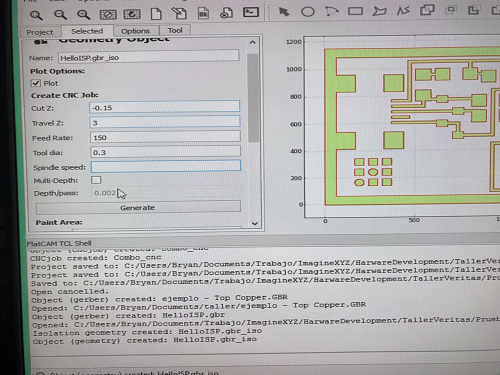Click the Generate button

tap(138, 207)
